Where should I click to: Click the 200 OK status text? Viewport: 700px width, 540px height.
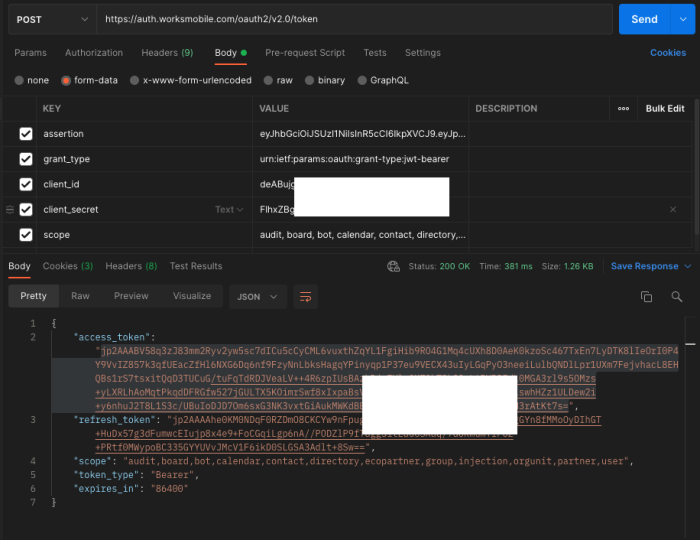point(454,266)
